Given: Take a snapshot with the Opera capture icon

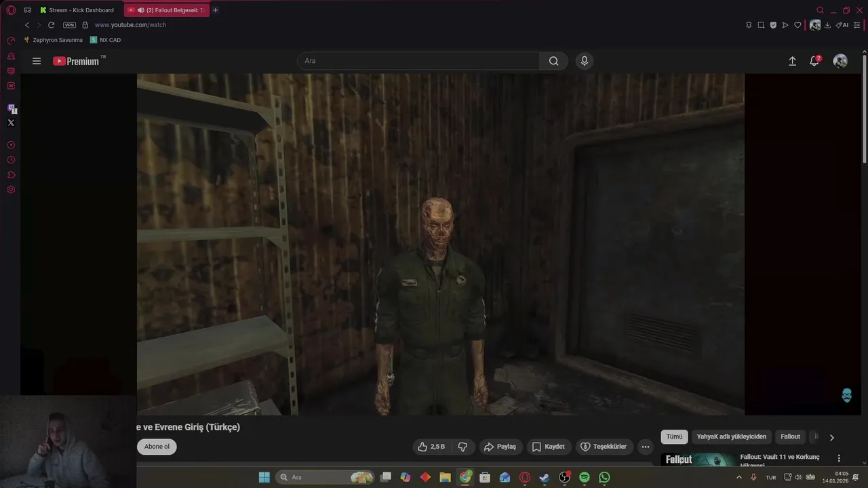Looking at the screenshot, I should [761, 25].
